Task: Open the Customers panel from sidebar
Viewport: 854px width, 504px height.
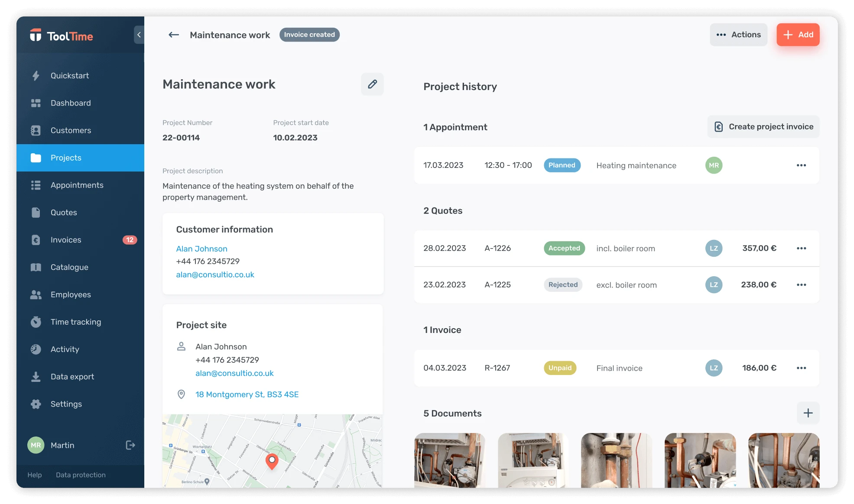Action: coord(71,130)
